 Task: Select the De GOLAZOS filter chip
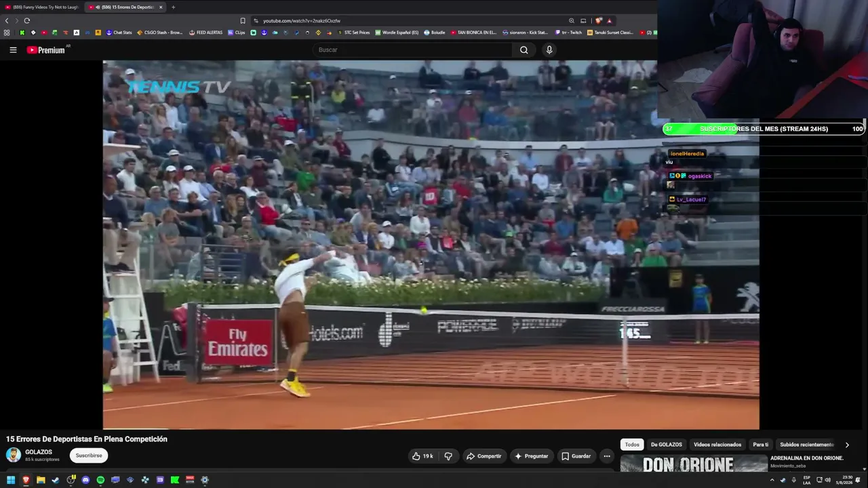(x=667, y=445)
